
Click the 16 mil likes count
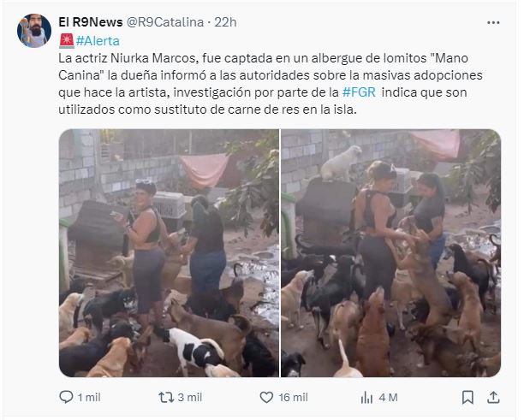[x=293, y=398]
